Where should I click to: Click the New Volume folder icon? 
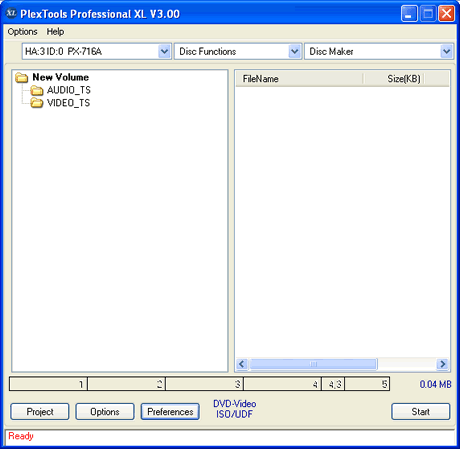coord(22,78)
